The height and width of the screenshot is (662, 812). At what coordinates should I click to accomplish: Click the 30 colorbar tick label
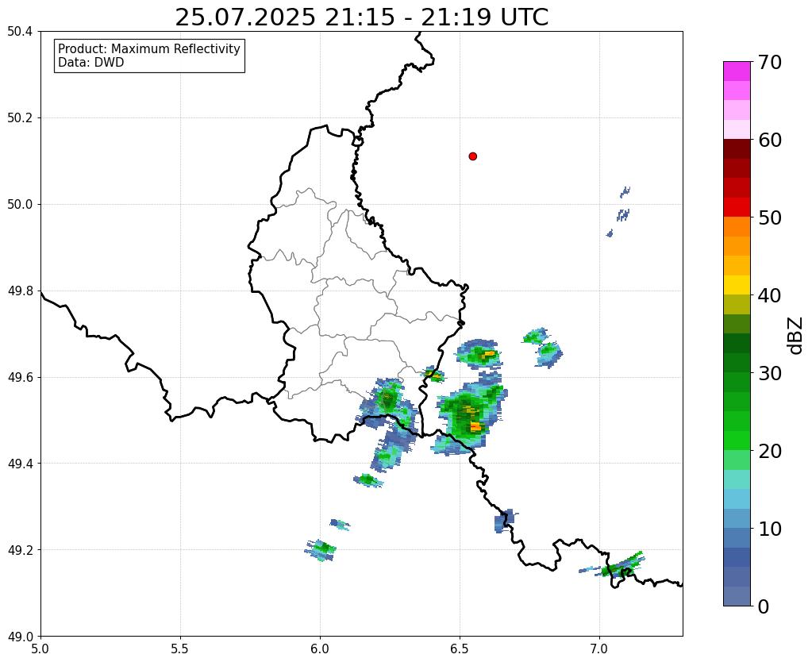(x=770, y=373)
